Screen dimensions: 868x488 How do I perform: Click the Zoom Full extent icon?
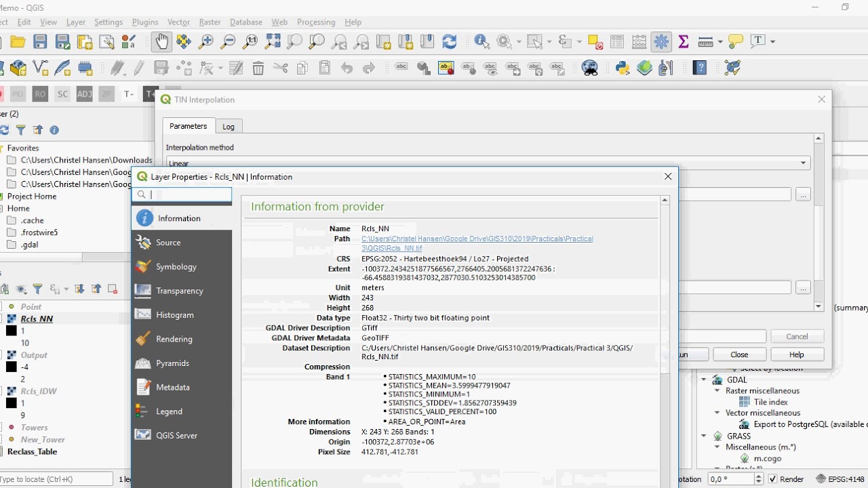[x=273, y=41]
